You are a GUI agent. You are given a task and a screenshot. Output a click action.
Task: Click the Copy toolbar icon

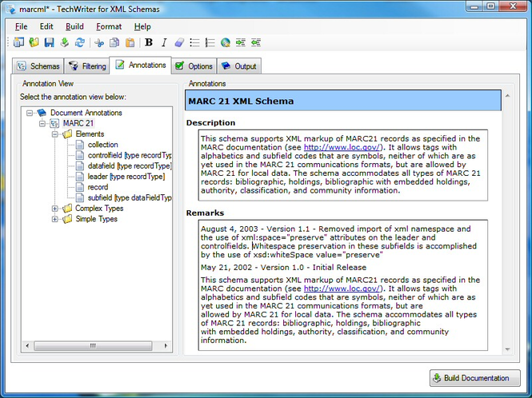click(114, 42)
